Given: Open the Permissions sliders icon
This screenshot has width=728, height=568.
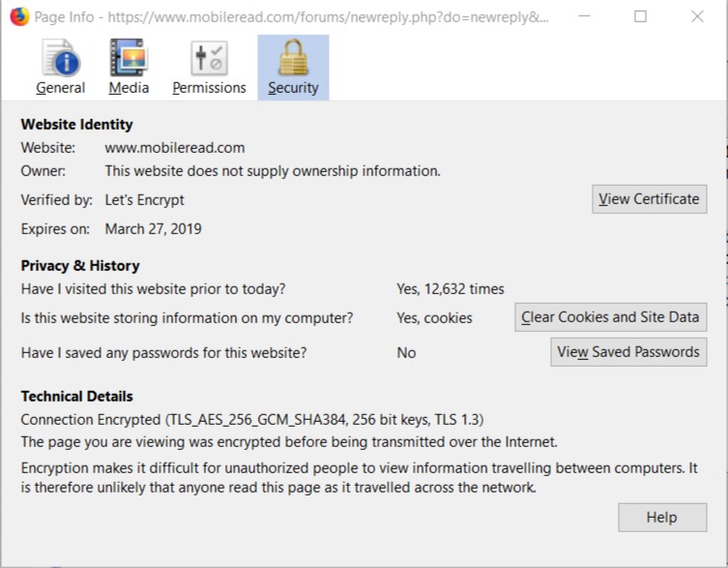Looking at the screenshot, I should (x=209, y=59).
